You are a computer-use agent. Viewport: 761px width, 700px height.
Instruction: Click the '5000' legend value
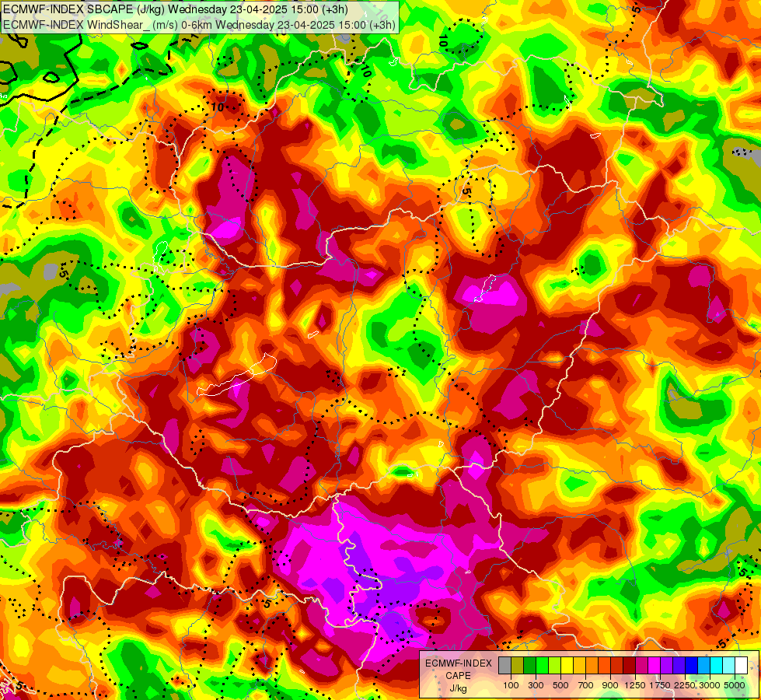[735, 685]
